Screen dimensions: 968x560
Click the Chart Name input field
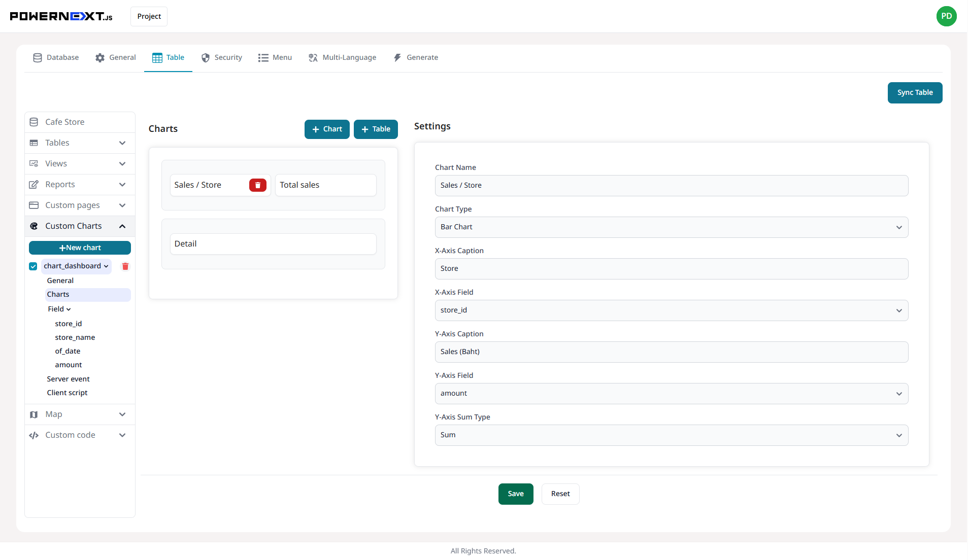[671, 186]
